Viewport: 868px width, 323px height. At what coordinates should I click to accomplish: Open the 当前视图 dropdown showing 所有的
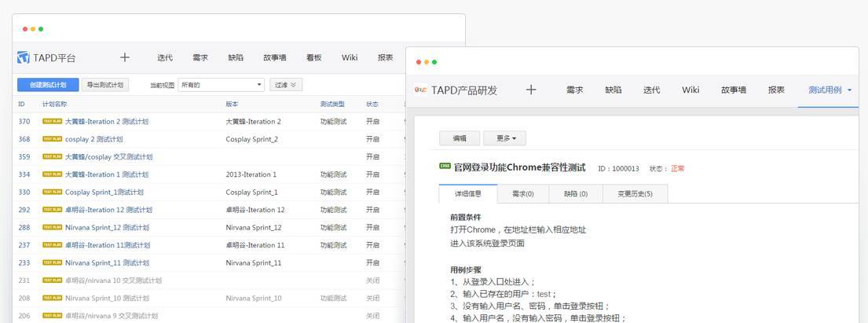[222, 85]
